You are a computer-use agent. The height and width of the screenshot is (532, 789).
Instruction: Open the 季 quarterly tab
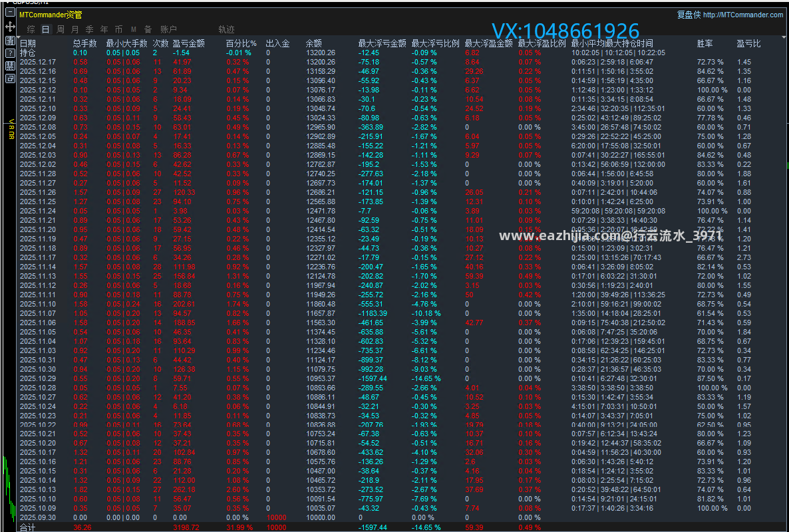[90, 30]
